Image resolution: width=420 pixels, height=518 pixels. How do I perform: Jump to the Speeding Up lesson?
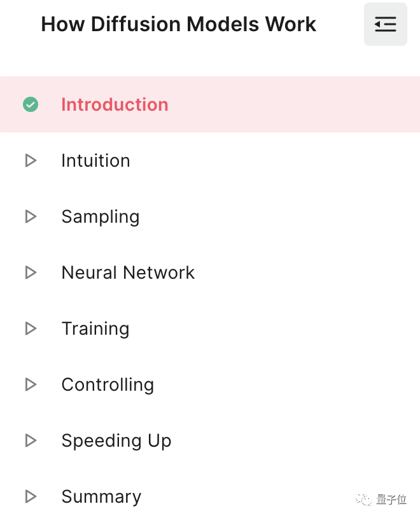click(x=116, y=441)
